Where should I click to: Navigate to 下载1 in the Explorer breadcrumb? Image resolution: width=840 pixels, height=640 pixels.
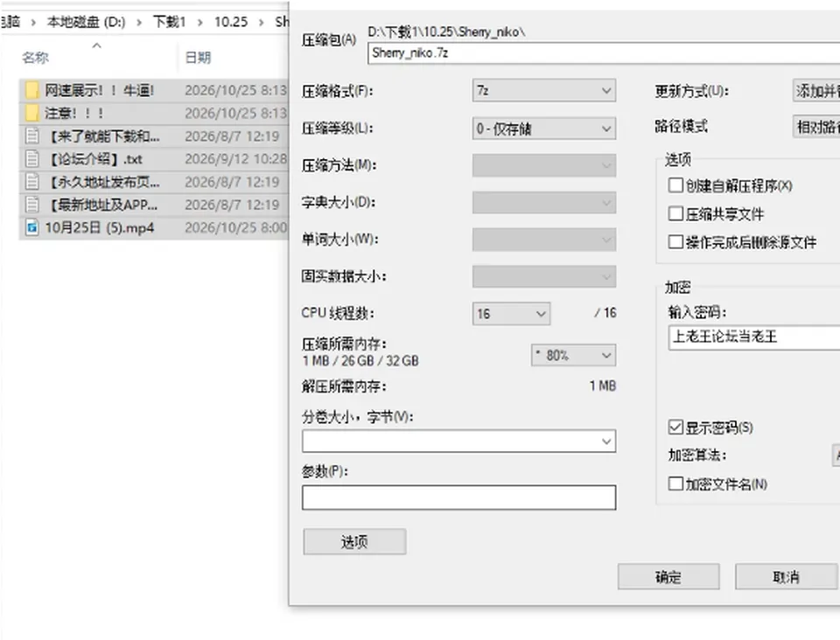point(169,22)
